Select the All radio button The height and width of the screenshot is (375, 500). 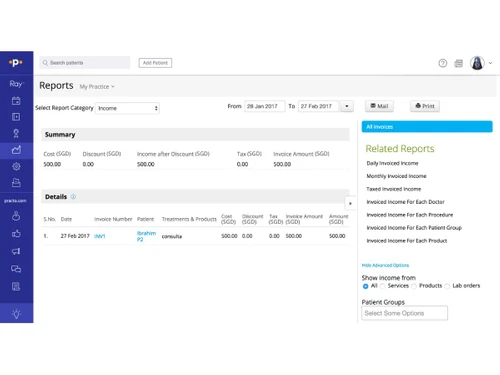[x=366, y=286]
